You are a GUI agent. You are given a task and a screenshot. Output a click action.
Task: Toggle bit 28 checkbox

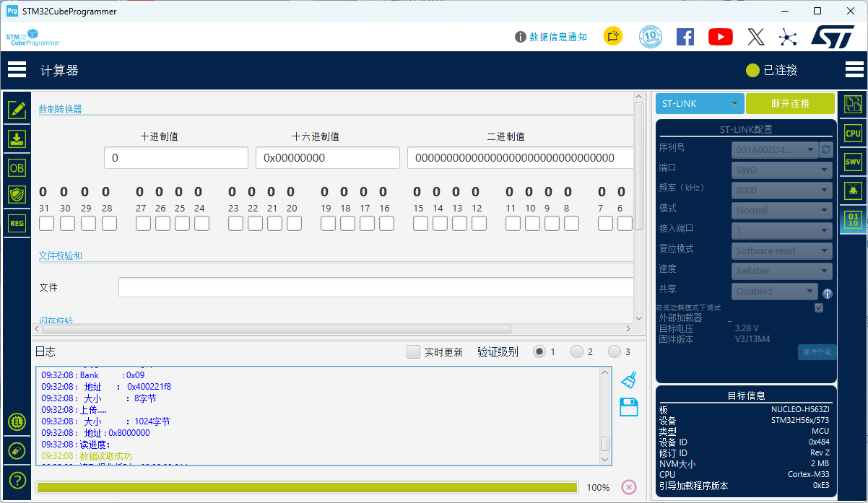[x=109, y=224]
